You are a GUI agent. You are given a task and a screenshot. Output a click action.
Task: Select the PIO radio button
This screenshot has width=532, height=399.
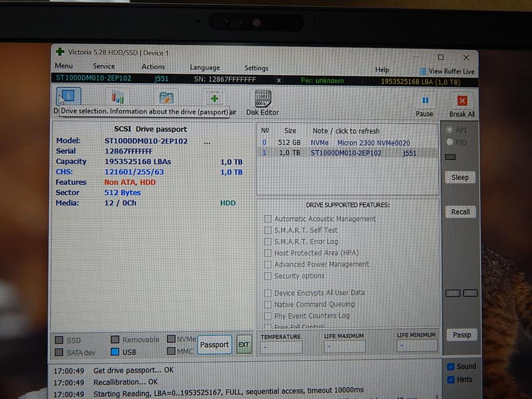[450, 142]
